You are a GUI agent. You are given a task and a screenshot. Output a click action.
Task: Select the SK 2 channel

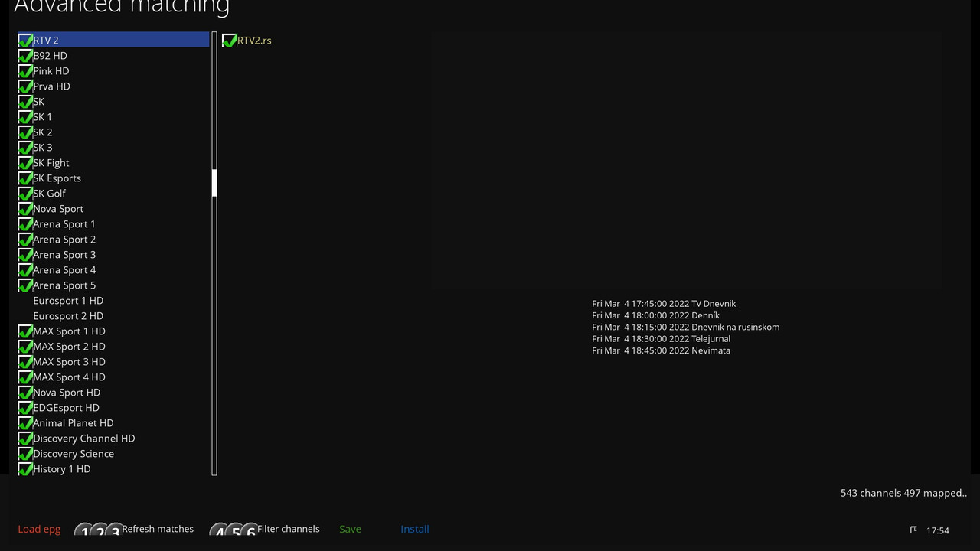pyautogui.click(x=113, y=132)
